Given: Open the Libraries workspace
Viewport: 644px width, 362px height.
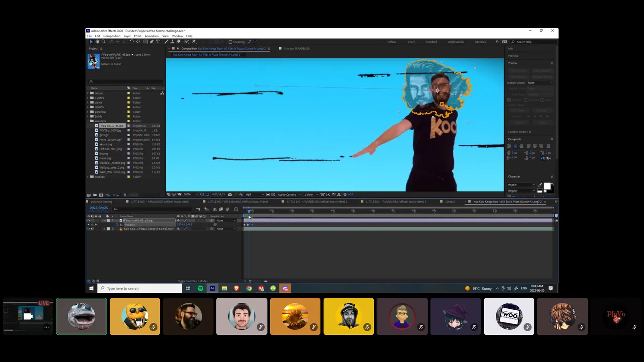Looking at the screenshot, I should pos(480,42).
